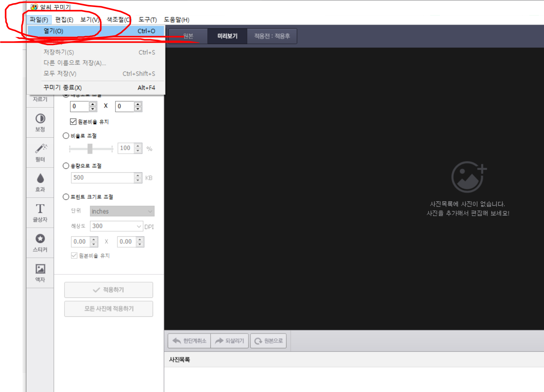Open the 도움말(H) menu
The width and height of the screenshot is (544, 392).
point(176,20)
